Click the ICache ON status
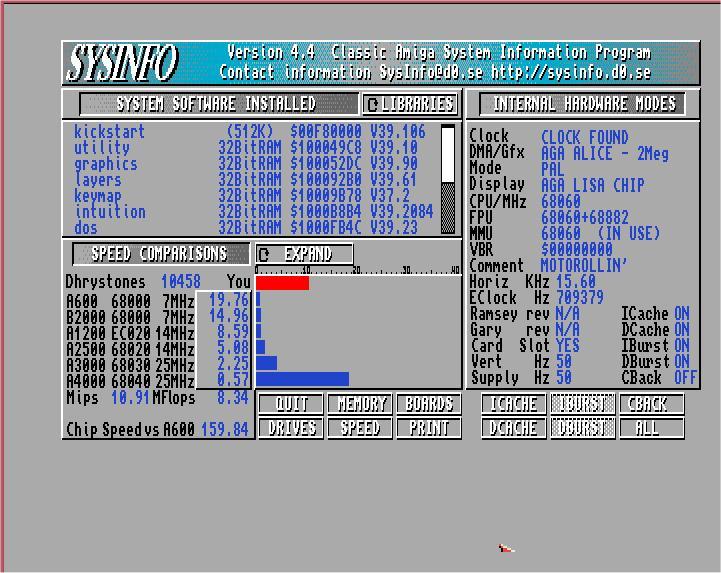 coord(682,314)
